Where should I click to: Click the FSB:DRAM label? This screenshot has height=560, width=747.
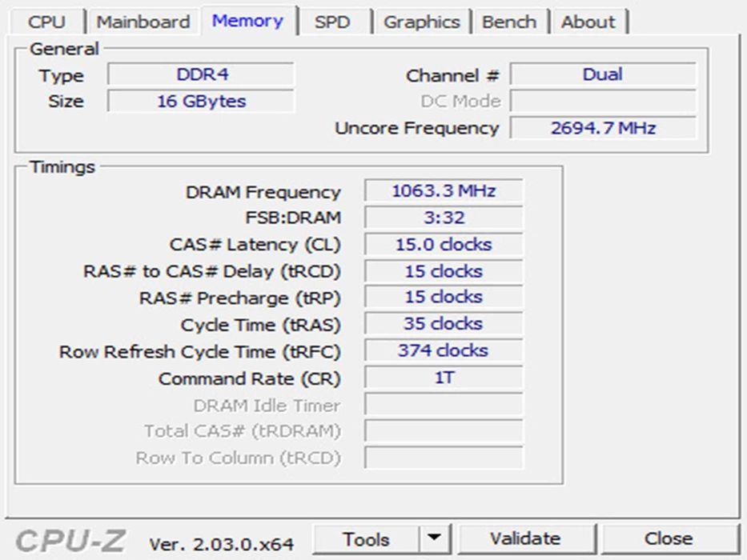point(293,218)
